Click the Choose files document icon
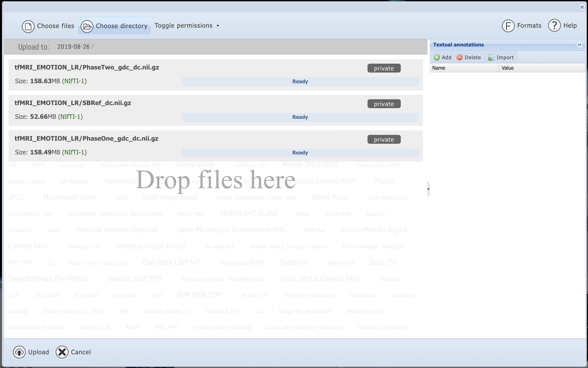The width and height of the screenshot is (588, 368). (x=28, y=26)
